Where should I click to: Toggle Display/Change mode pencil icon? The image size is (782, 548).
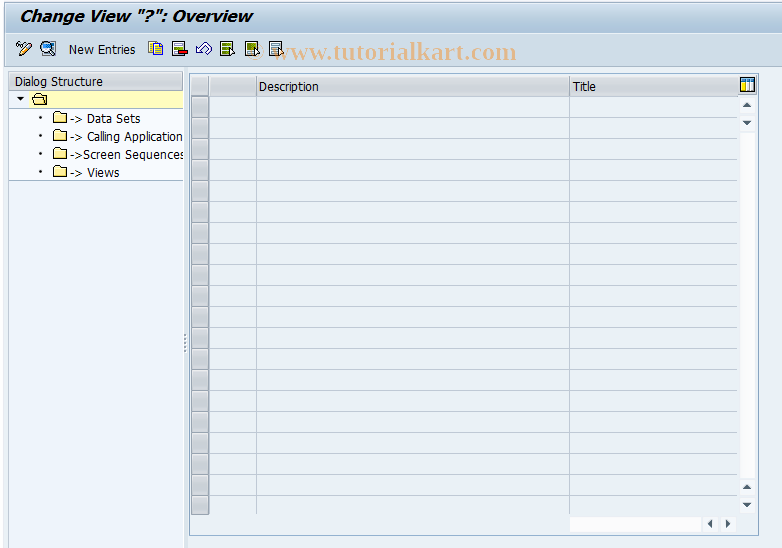[23, 49]
